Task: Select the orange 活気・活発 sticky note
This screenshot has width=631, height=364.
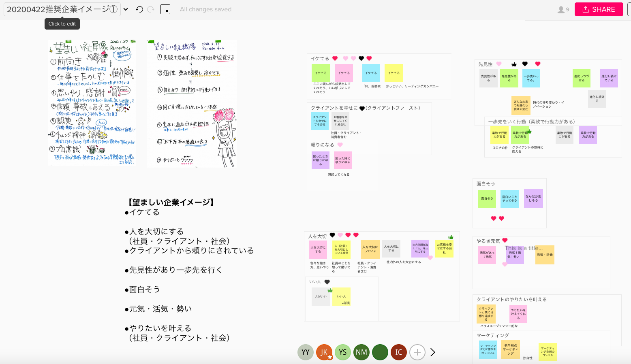Action: point(545,255)
